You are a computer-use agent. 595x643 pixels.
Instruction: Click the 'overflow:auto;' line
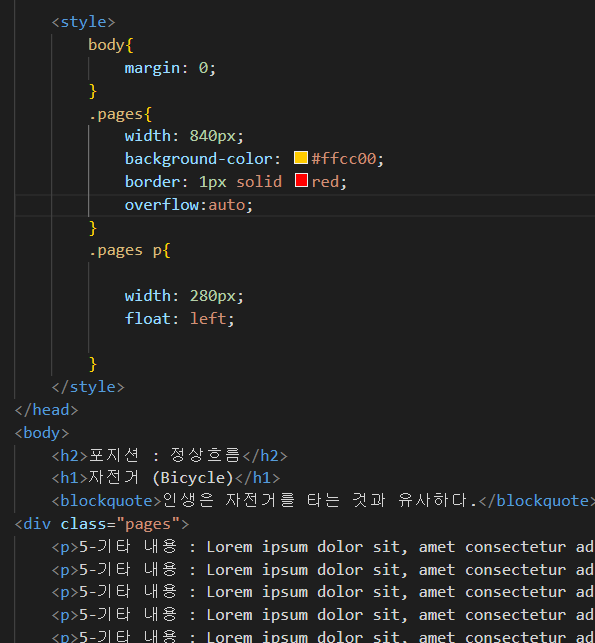point(189,204)
